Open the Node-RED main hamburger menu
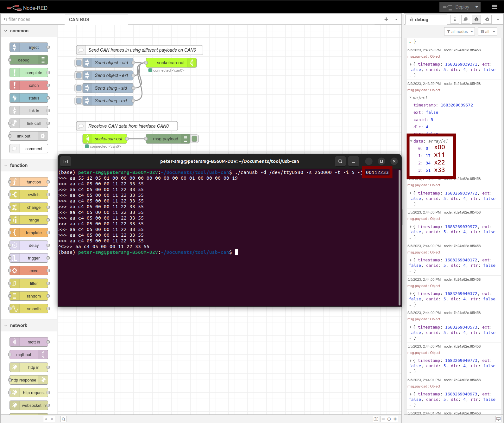The width and height of the screenshot is (504, 423). [495, 7]
